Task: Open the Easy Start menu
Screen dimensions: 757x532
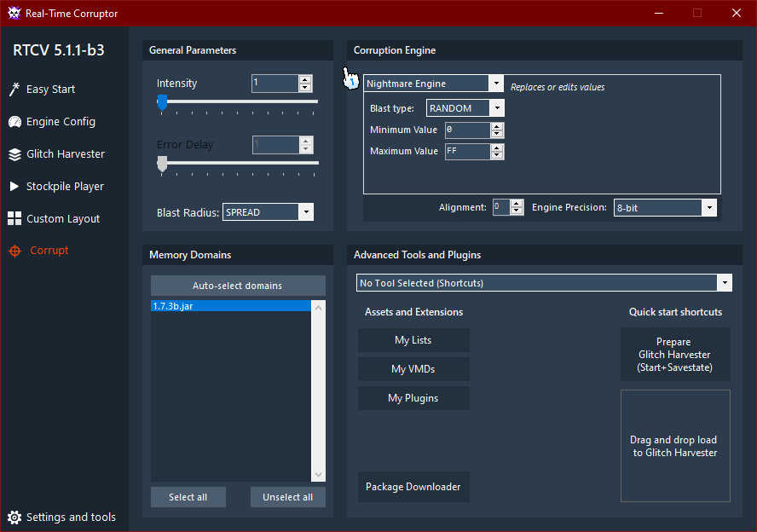Action: tap(50, 90)
